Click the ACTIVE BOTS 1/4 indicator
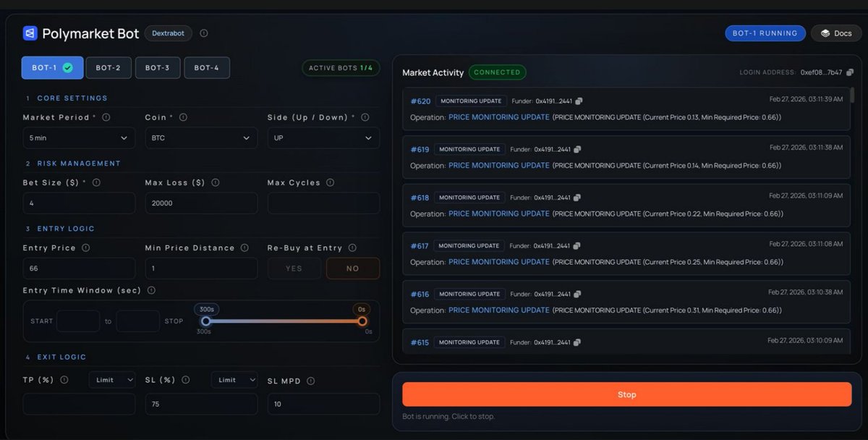This screenshot has height=440, width=868. click(341, 68)
